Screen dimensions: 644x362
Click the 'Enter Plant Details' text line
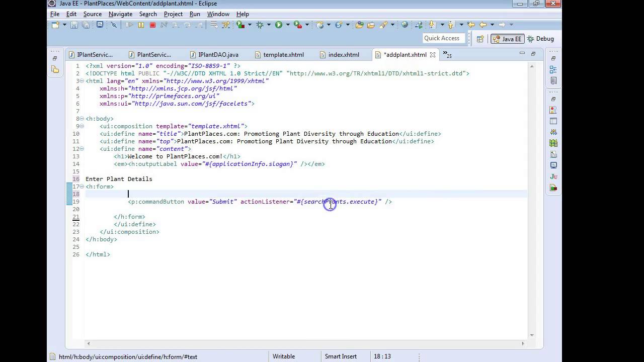tap(119, 179)
